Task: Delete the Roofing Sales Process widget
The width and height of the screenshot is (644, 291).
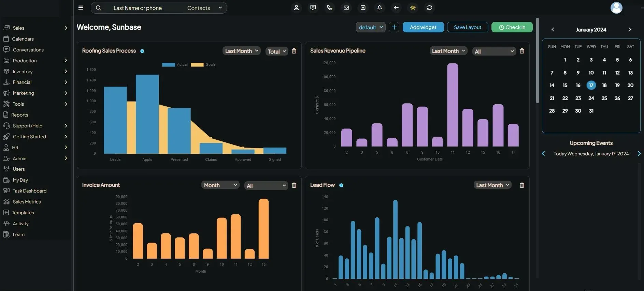Action: coord(294,51)
